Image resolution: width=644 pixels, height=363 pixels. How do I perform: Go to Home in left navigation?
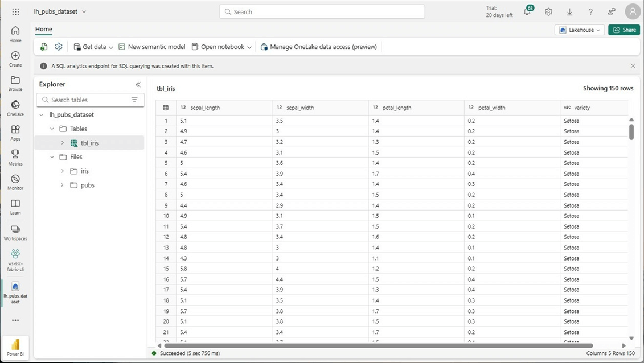15,35
